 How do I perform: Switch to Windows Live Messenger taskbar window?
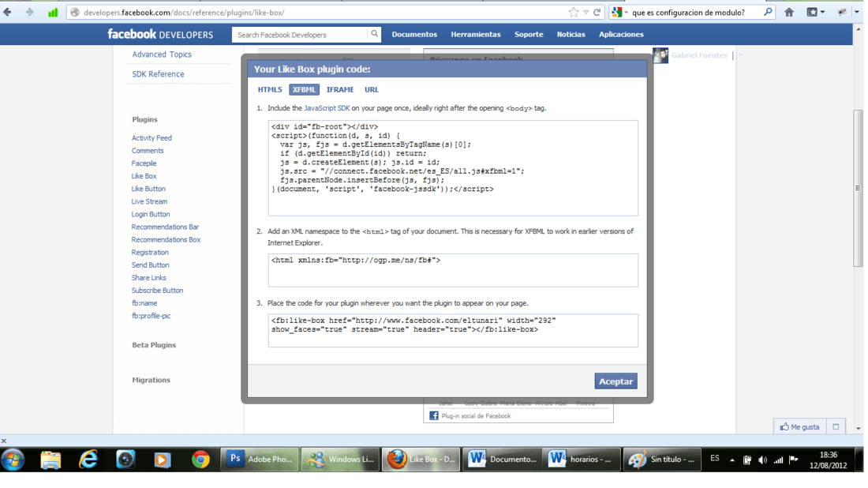[340, 460]
